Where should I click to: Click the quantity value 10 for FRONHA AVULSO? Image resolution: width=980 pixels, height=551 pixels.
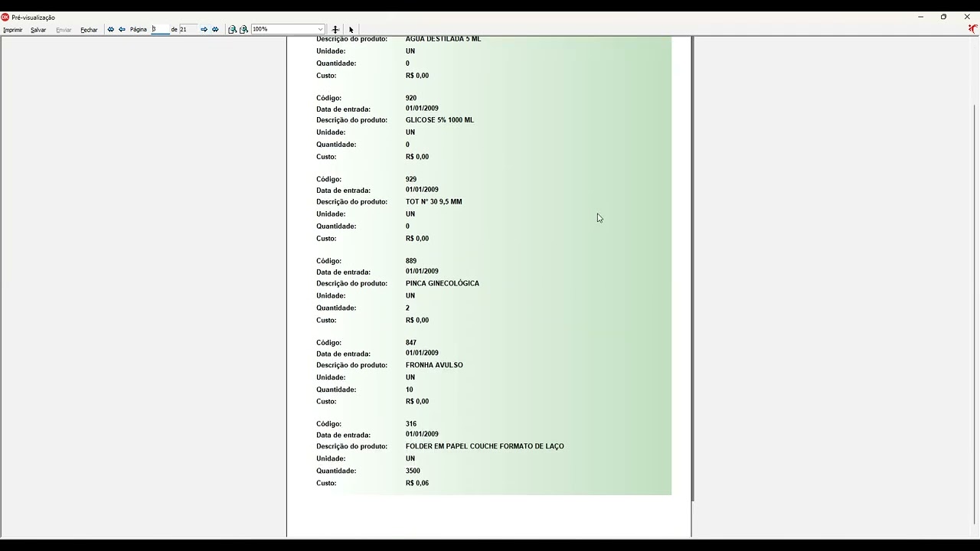(409, 390)
